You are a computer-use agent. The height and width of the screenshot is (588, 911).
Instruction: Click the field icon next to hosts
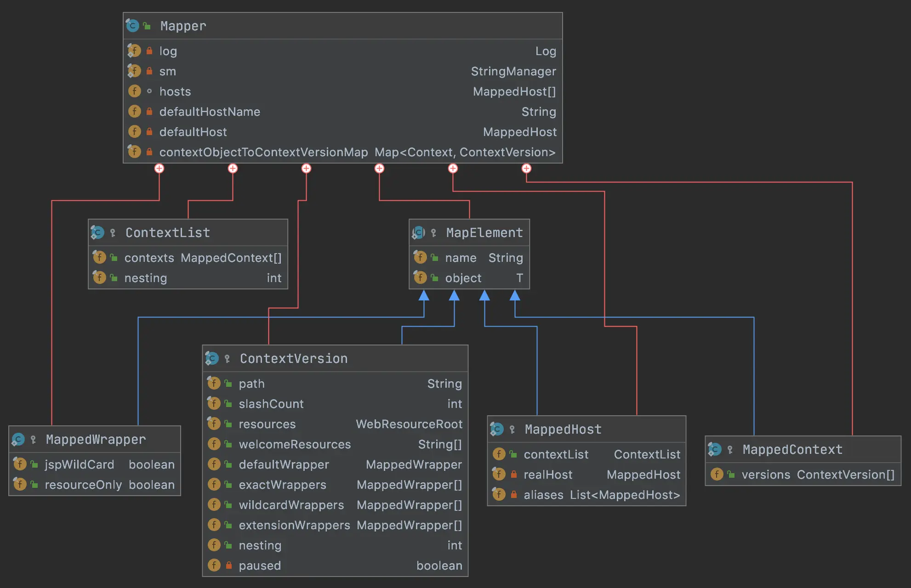[134, 91]
